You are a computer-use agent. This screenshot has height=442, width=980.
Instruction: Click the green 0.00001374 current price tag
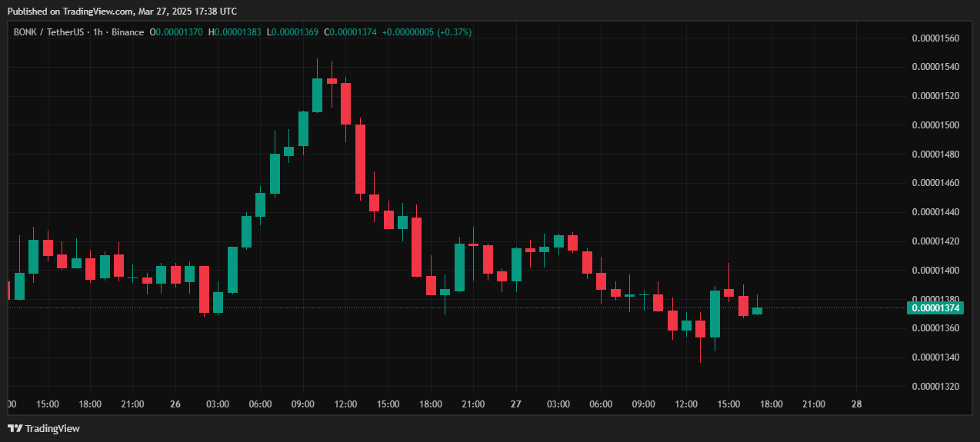click(x=935, y=308)
